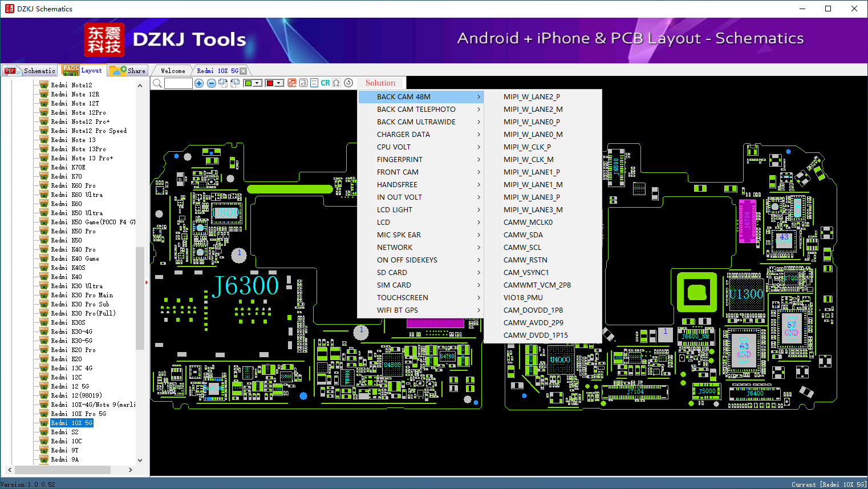
Task: Choose ON OFF SIDEKEYS menu entry
Action: (421, 260)
